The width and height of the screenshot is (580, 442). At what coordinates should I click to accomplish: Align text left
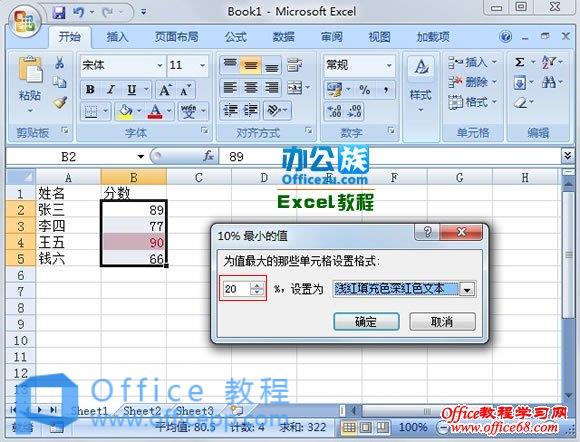point(230,88)
